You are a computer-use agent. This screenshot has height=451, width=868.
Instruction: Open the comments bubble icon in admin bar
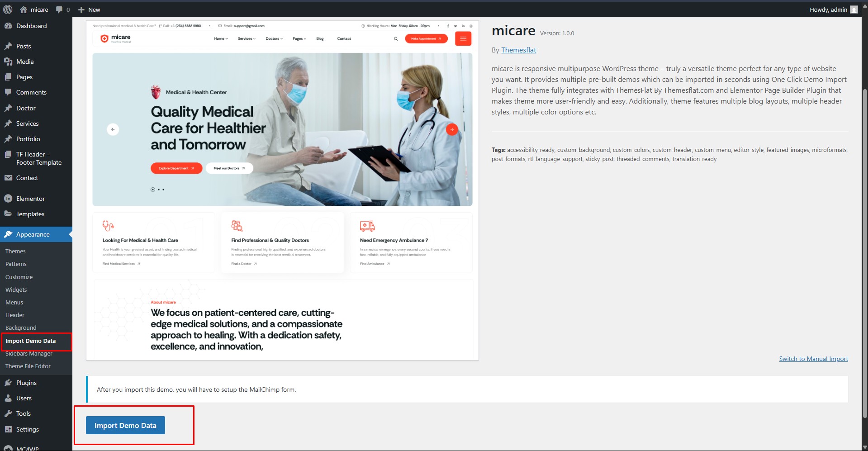(x=59, y=9)
